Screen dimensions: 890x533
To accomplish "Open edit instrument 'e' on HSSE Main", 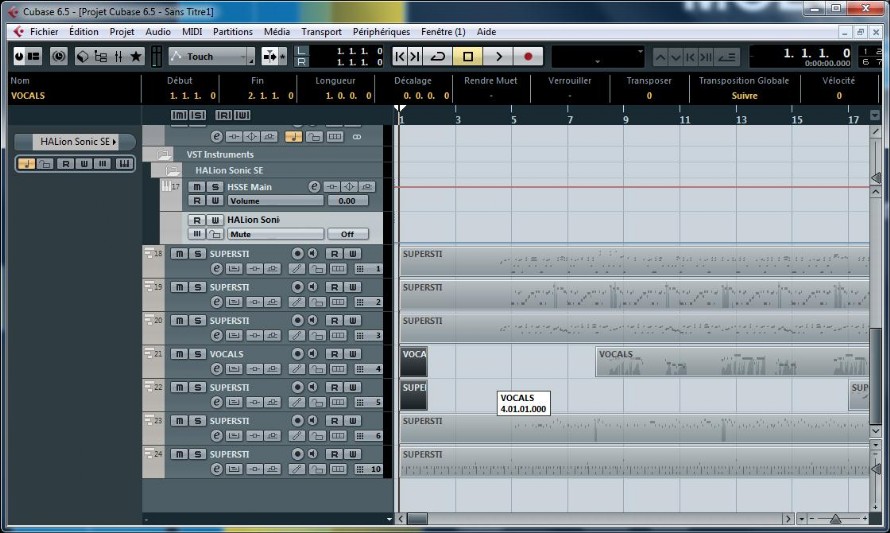I will point(314,186).
